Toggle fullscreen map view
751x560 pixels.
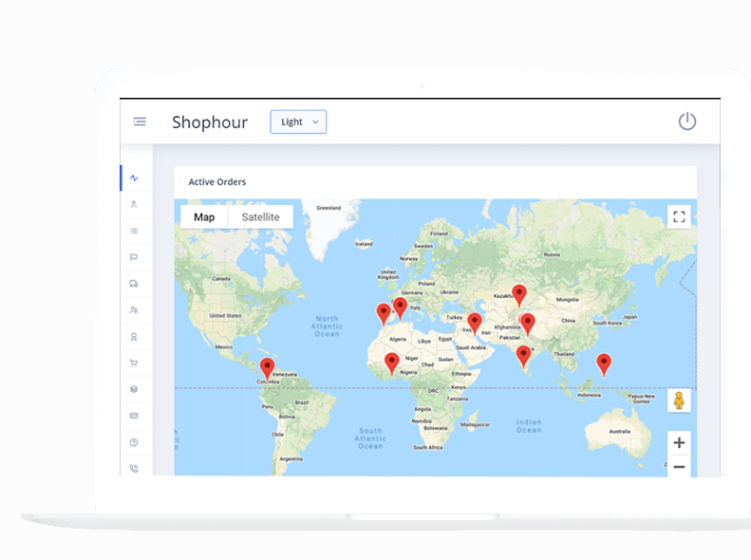(x=679, y=216)
